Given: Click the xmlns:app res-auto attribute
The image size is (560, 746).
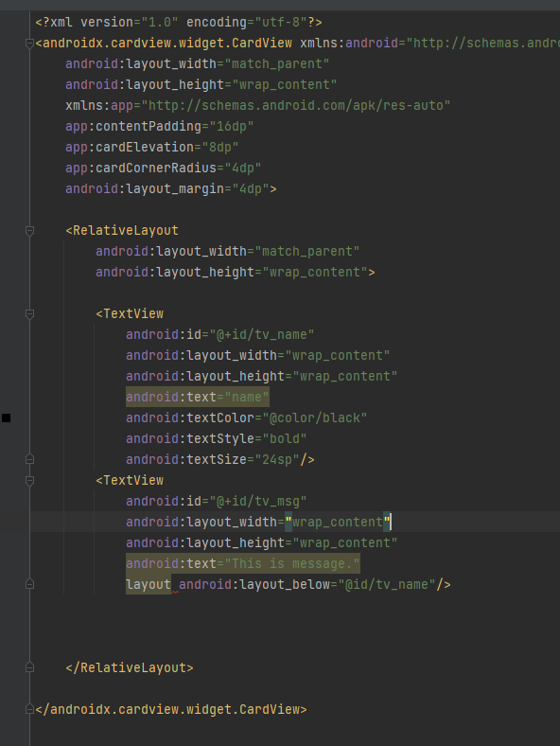Looking at the screenshot, I should tap(257, 106).
